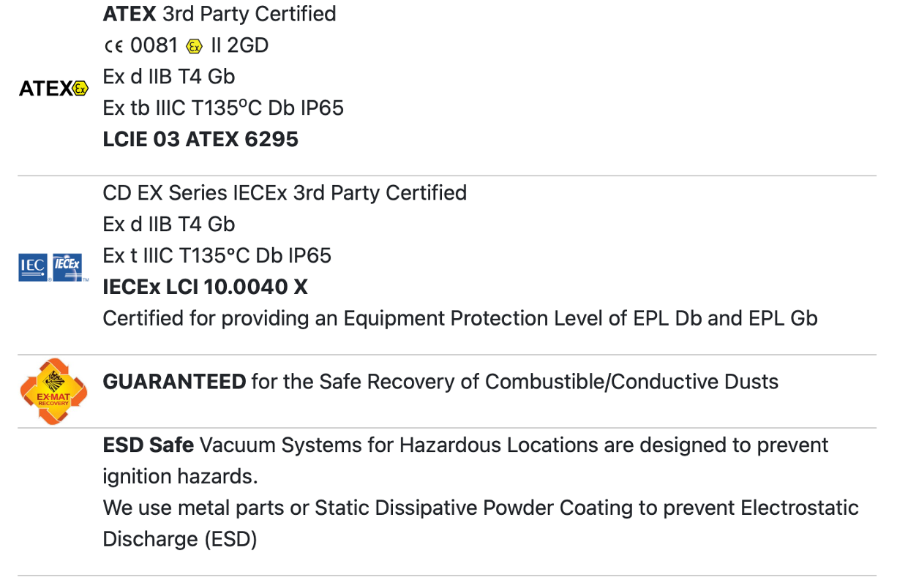Click the Ex t IIIC T135°C Db IP65 line
The width and height of the screenshot is (897, 588).
(217, 256)
